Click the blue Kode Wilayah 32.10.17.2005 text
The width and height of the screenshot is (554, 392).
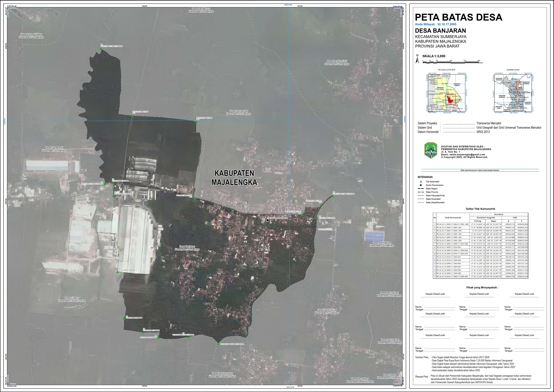(x=436, y=24)
